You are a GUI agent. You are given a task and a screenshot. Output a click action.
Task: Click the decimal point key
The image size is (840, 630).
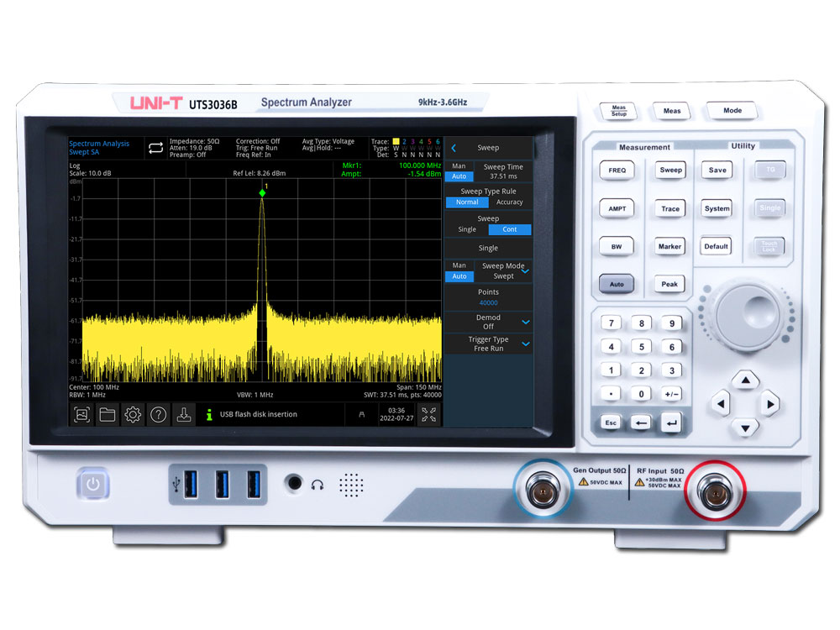coord(611,394)
